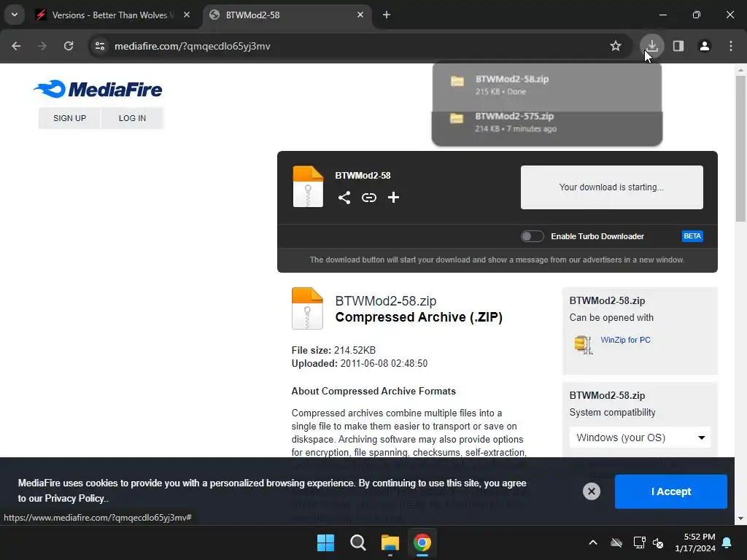Open Chrome downloads toolbar icon

click(652, 46)
